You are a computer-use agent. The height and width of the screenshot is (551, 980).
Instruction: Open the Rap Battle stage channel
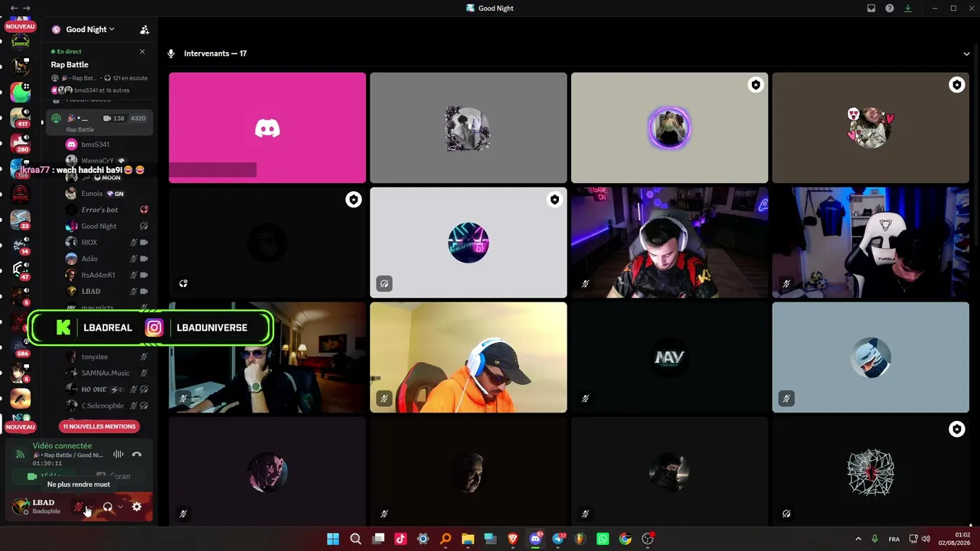coord(98,122)
